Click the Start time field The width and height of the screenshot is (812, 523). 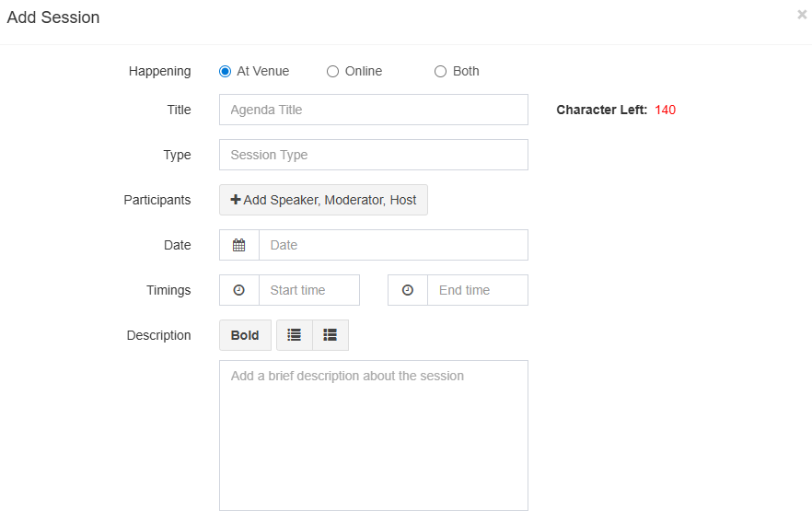click(308, 290)
